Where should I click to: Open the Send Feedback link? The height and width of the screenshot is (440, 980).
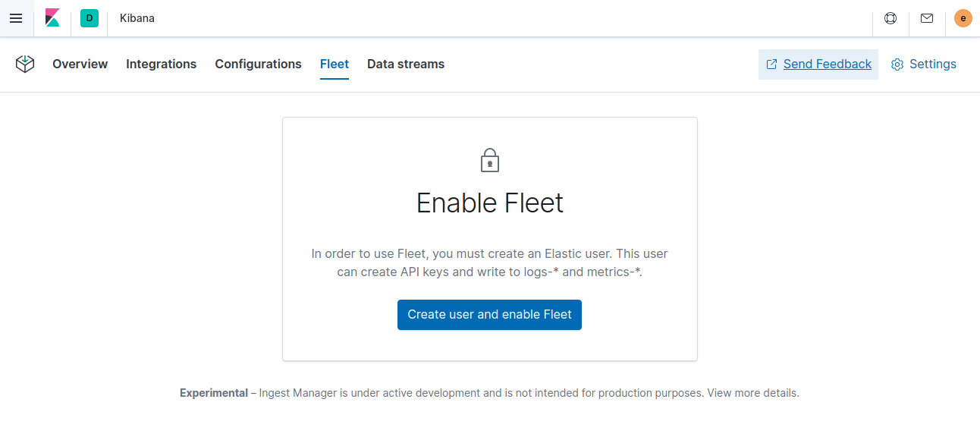point(826,64)
